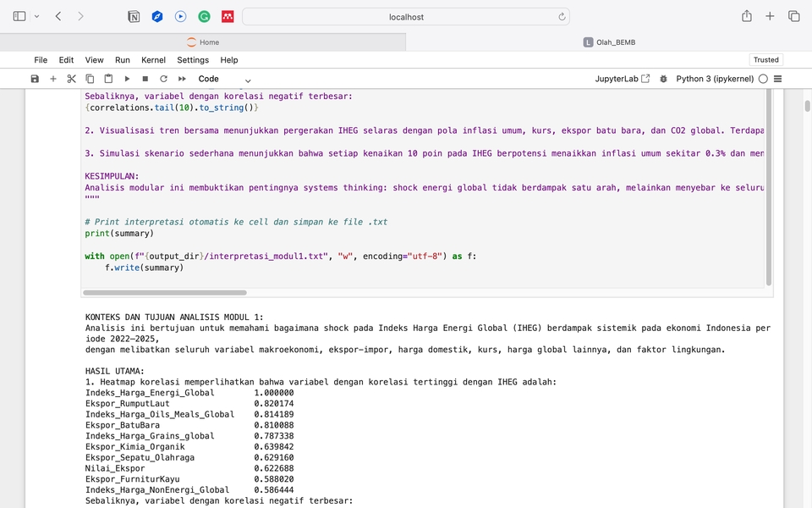Toggle the Safari sidebar
The height and width of the screenshot is (508, 812).
coord(19,16)
